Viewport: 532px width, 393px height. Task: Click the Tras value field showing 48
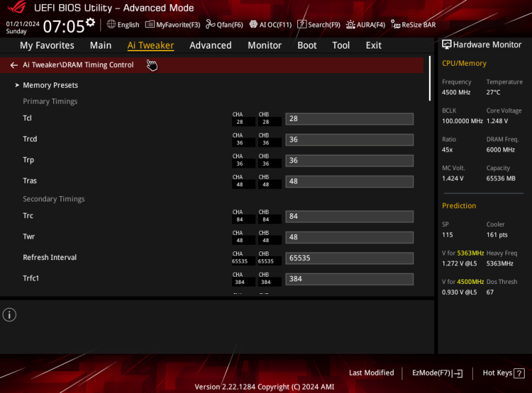(350, 182)
